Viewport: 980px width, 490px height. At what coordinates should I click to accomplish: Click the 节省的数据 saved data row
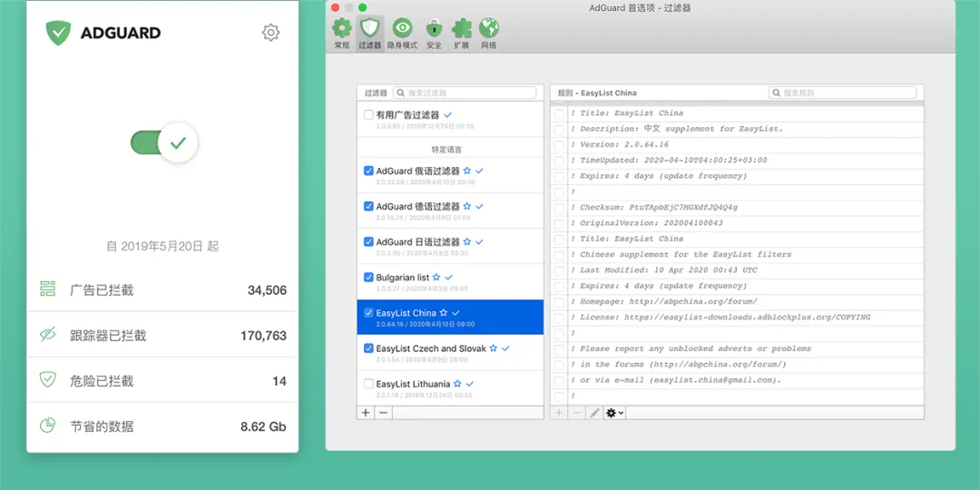(162, 426)
